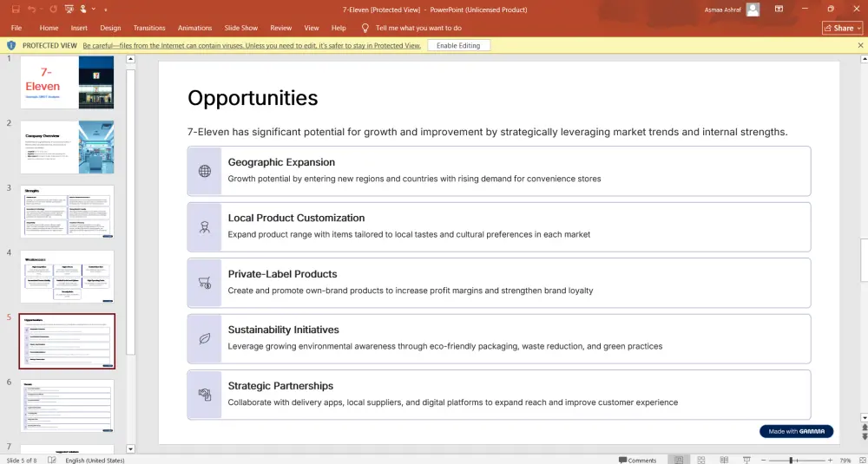This screenshot has height=464, width=868.
Task: Start Slide Show icon in status bar
Action: pos(747,461)
